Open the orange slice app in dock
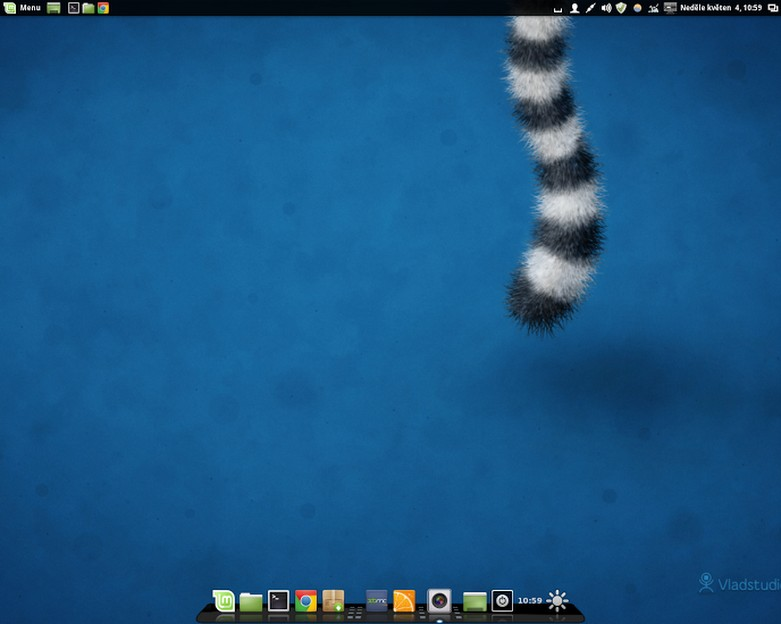Screen dimensions: 781x624 point(404,601)
